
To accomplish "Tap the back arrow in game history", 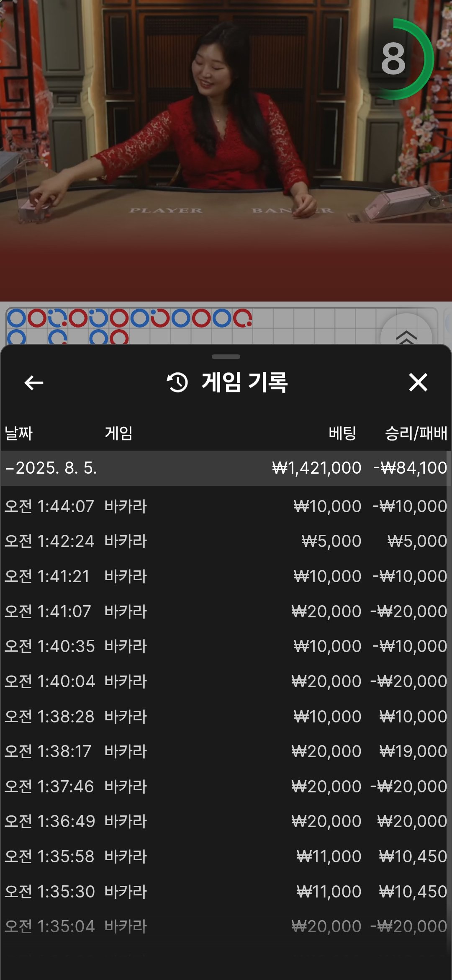I will coord(34,382).
